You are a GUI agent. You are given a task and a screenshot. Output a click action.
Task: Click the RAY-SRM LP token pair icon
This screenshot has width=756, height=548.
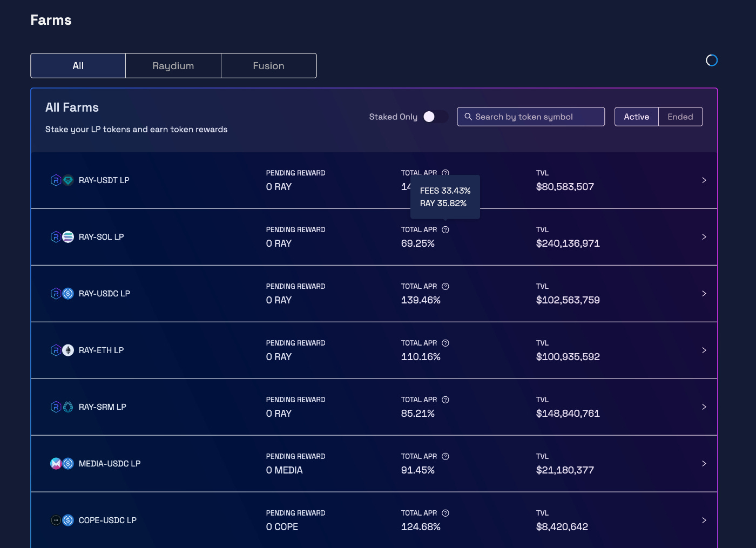click(x=62, y=407)
